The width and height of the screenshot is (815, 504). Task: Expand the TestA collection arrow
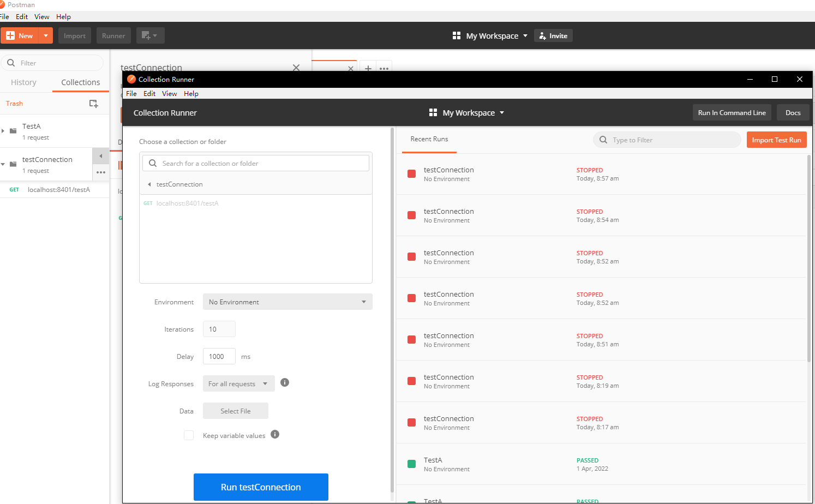tap(3, 131)
